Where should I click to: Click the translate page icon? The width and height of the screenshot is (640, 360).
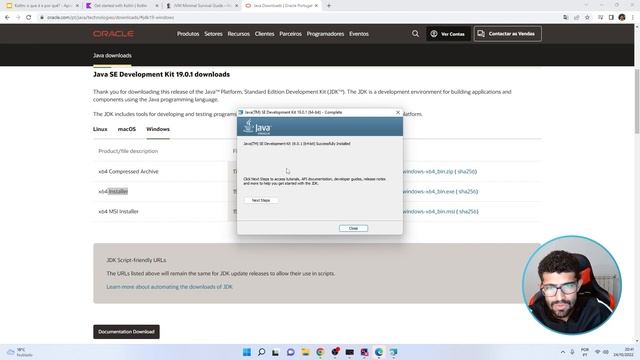click(x=566, y=18)
